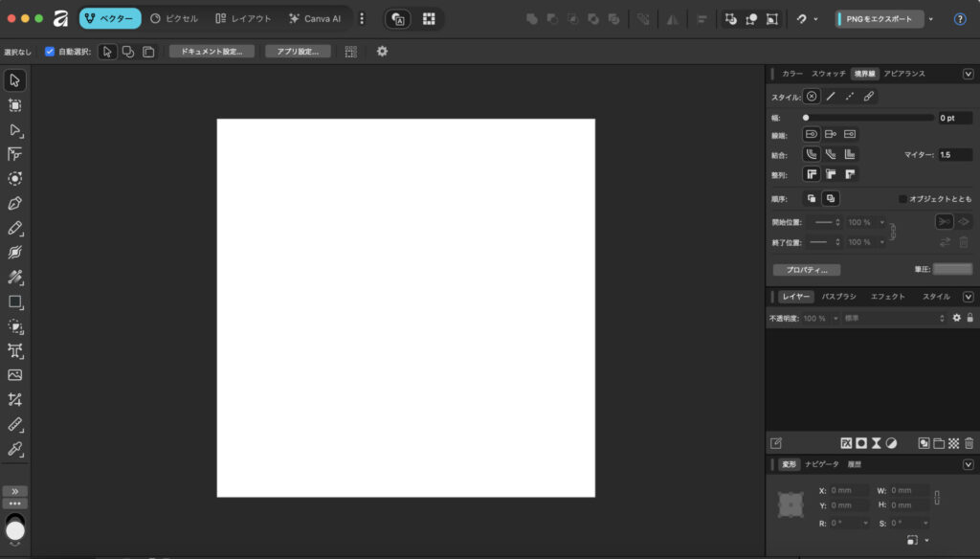Activate the Color Picker eyedropper tool

[x=14, y=449]
